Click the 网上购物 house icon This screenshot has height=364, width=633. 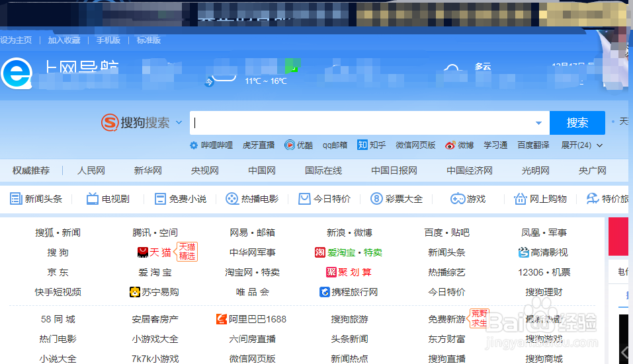click(x=521, y=198)
